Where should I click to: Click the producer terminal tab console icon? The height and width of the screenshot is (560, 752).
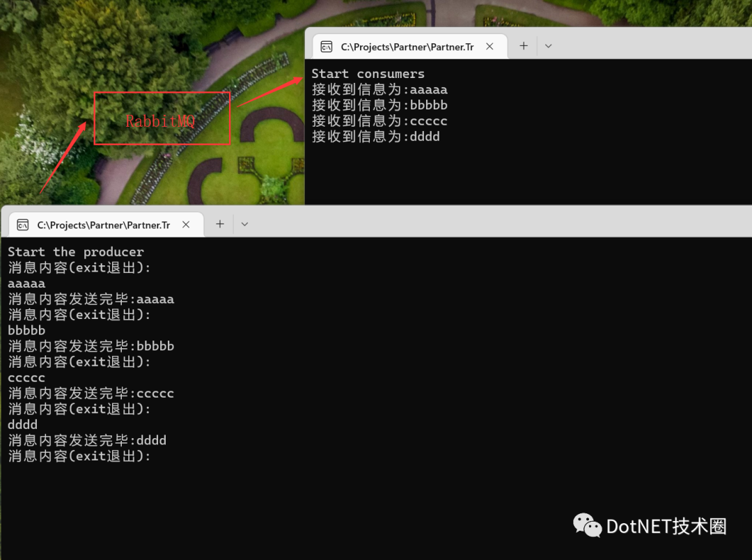click(x=22, y=224)
